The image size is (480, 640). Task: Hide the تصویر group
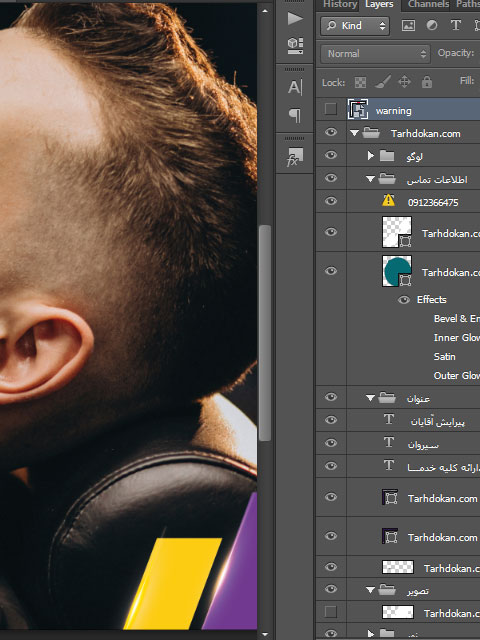coord(331,589)
